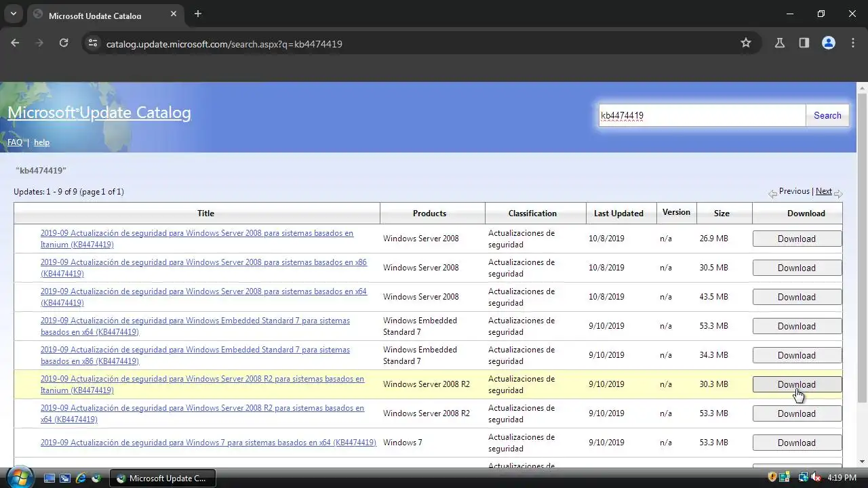Download the Windows 7 x64 update
The width and height of the screenshot is (868, 488).
point(797,443)
